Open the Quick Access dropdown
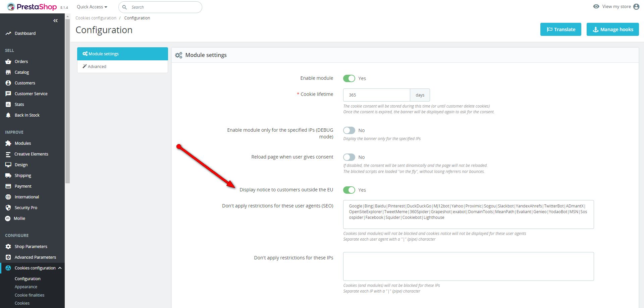Viewport: 644px width, 308px height. pyautogui.click(x=92, y=7)
